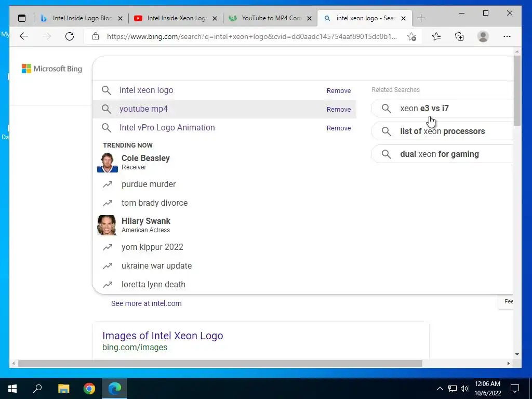Viewport: 532px width, 399px height.
Task: Go back to the previous page
Action: point(24,36)
